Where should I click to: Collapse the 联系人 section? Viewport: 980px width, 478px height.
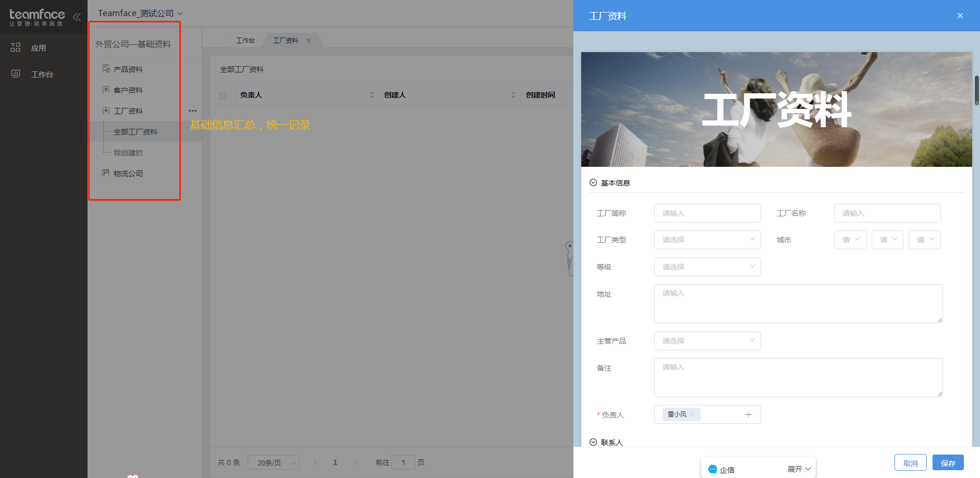coord(593,442)
